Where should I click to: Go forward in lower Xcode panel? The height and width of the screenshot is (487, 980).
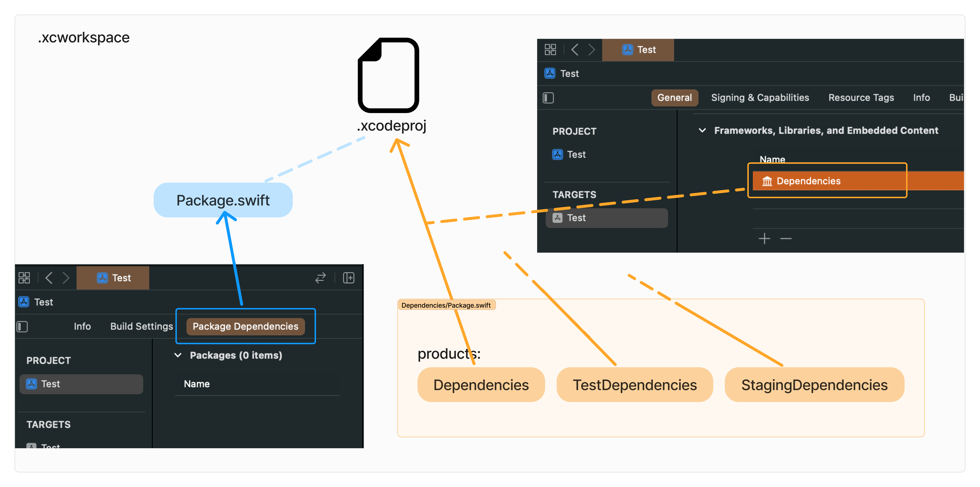pos(66,278)
